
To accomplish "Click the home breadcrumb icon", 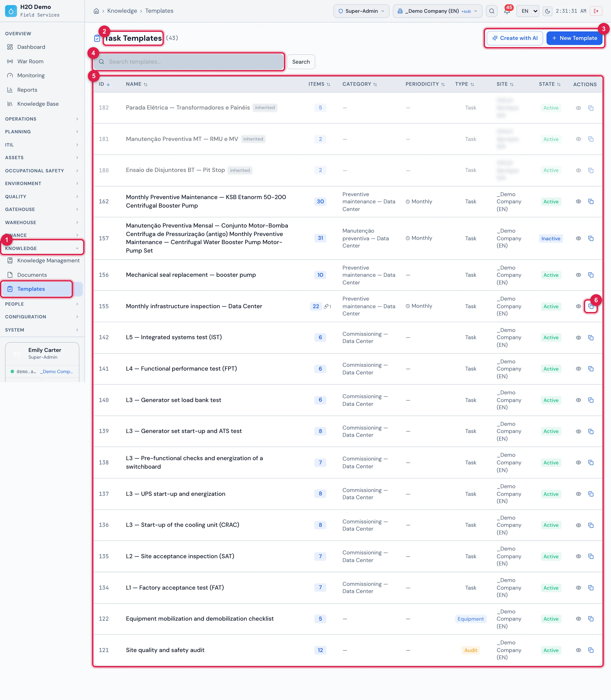I will pyautogui.click(x=96, y=11).
